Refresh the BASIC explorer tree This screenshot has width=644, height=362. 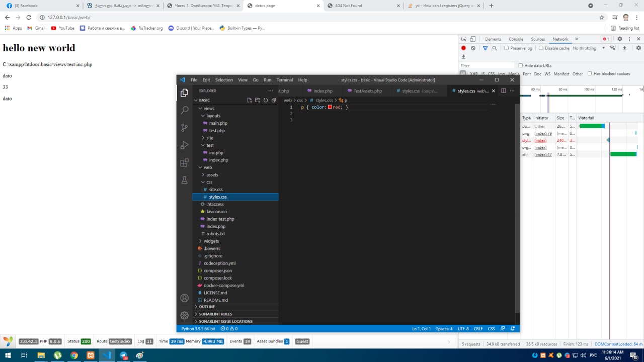266,100
